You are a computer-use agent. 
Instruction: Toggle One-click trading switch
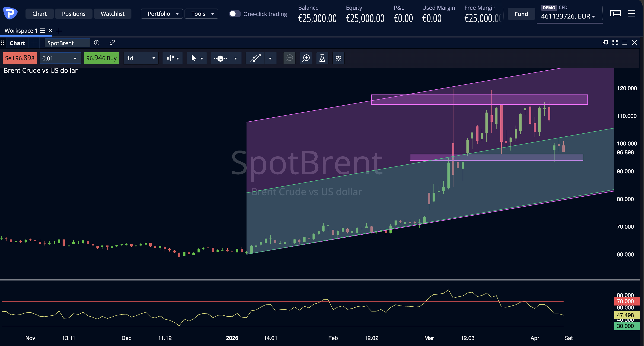[235, 14]
